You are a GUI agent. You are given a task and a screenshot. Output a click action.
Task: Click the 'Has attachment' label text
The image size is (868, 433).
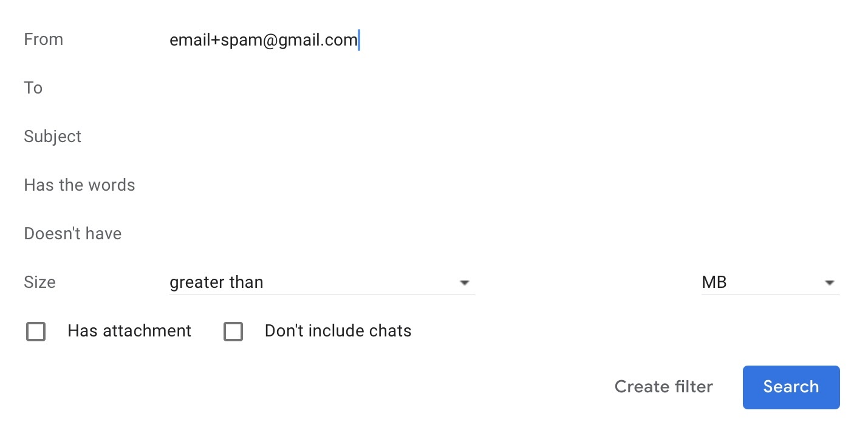point(129,331)
